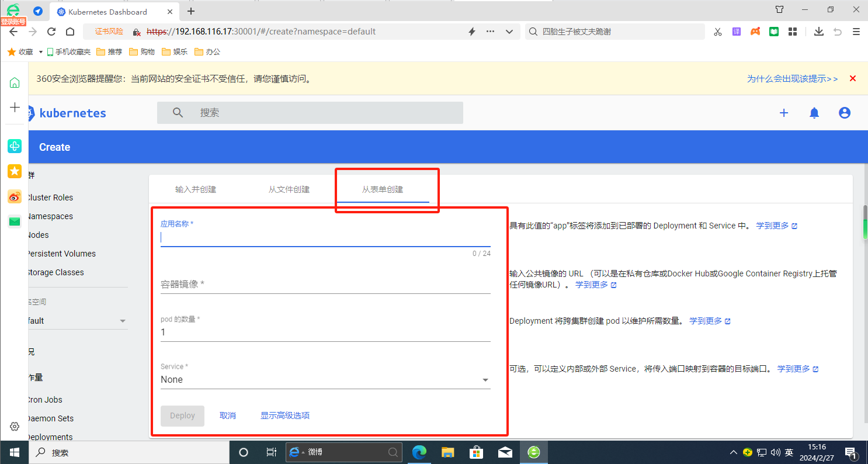Viewport: 868px width, 464px height.
Task: Open the 学到更多 link beside the pod count description
Action: coord(710,321)
